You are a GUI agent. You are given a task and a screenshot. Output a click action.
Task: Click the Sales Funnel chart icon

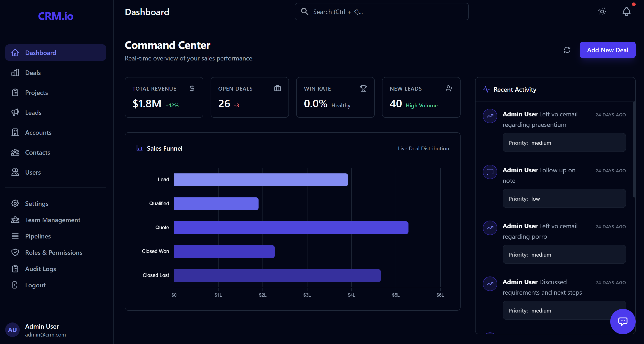(139, 148)
